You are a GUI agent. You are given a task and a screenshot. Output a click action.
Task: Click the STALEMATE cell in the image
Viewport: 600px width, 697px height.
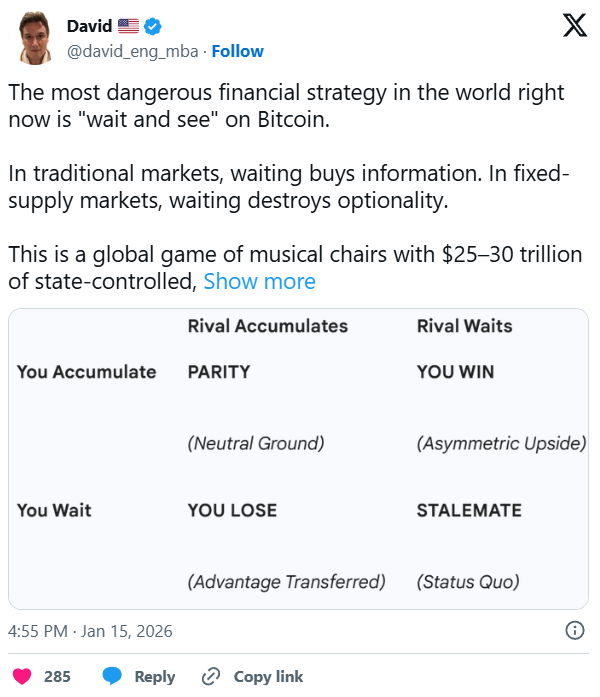(469, 510)
